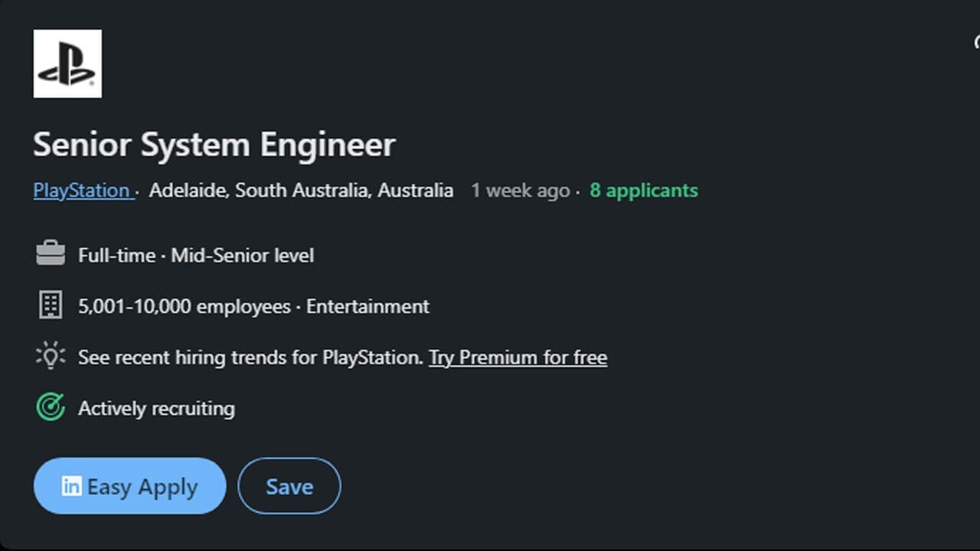The width and height of the screenshot is (980, 551).
Task: Click 'See recent hiring trends for PlayStation'
Action: click(x=250, y=357)
